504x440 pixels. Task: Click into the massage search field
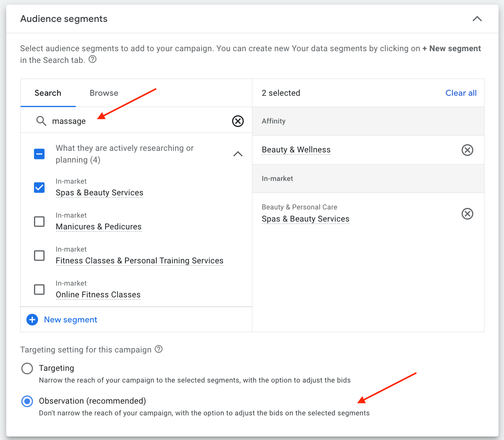click(137, 121)
